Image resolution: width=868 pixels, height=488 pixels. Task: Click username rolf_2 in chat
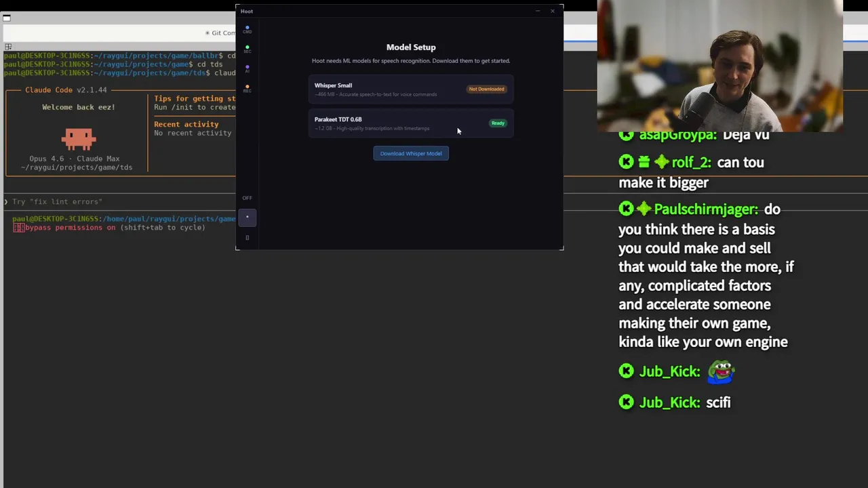pyautogui.click(x=691, y=163)
